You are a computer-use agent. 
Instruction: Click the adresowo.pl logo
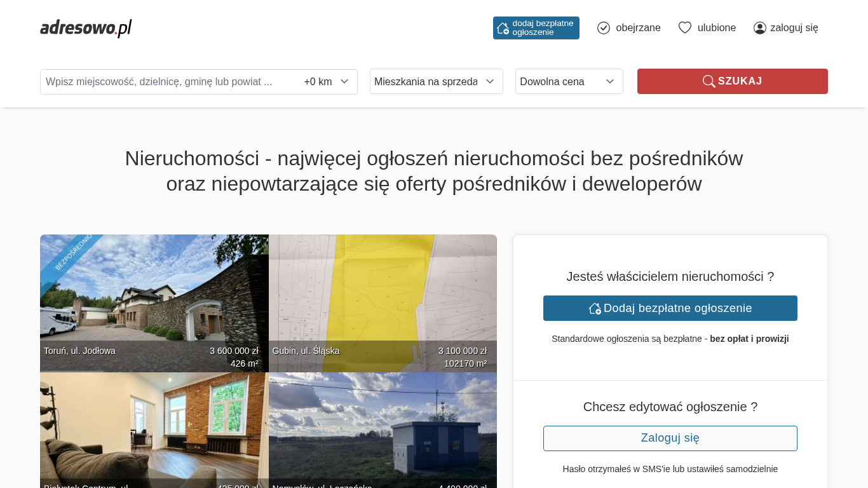(86, 28)
